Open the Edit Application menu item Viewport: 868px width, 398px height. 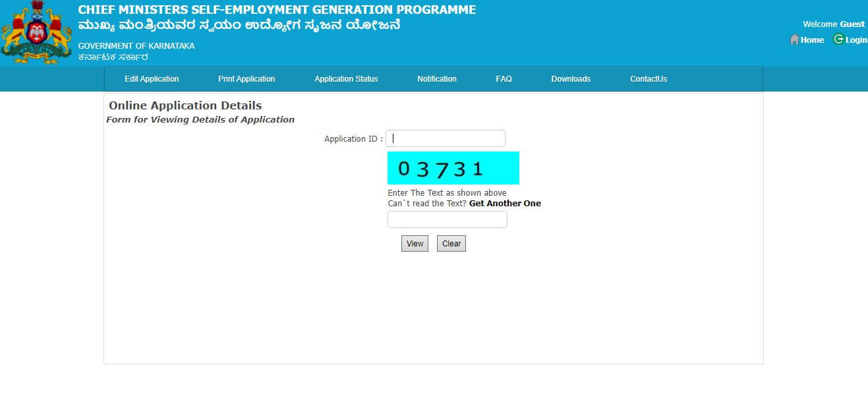[x=152, y=78]
